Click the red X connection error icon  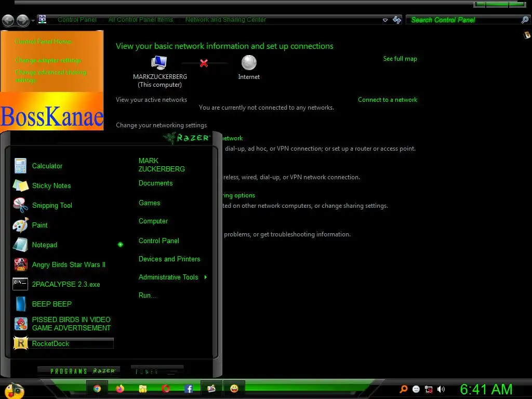[x=204, y=63]
